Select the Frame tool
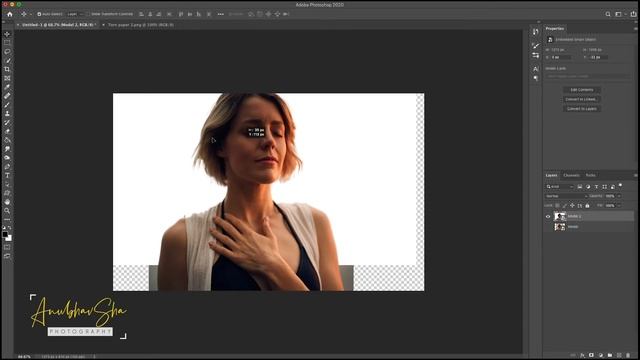The width and height of the screenshot is (640, 360). pos(7,78)
